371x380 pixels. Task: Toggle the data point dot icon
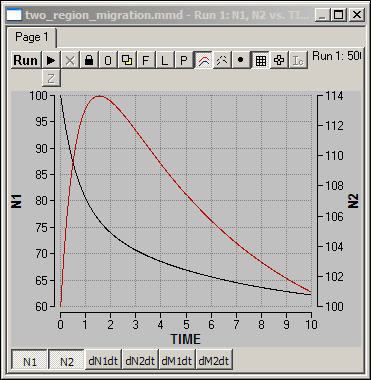coord(241,60)
